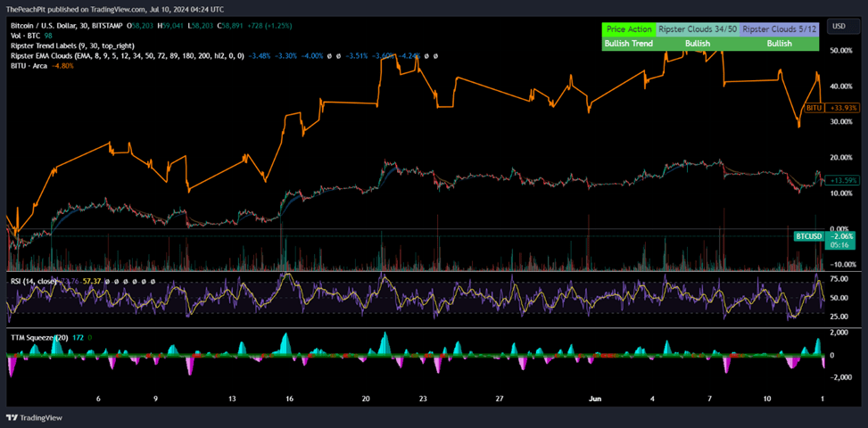Click the RSI (14, close) indicator label
Viewport: 868px width, 428px height.
click(34, 281)
